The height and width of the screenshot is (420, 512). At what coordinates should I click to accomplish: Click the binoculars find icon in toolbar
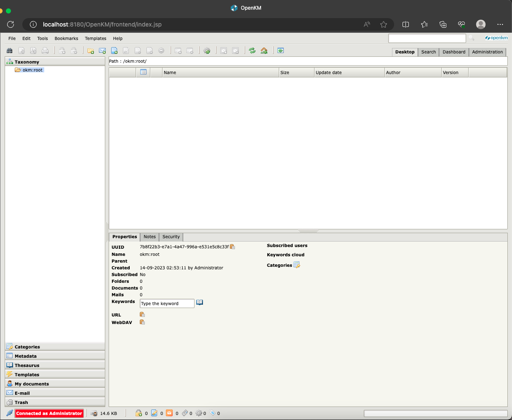pyautogui.click(x=9, y=51)
